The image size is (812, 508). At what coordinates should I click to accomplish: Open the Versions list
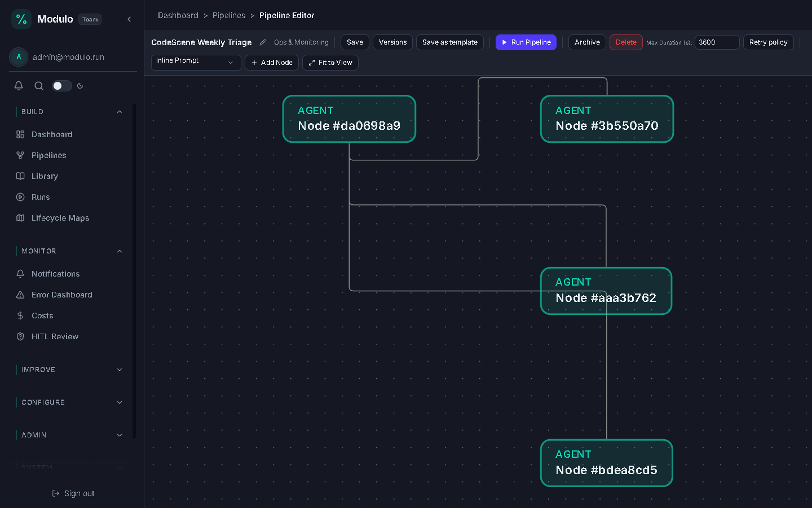click(392, 42)
